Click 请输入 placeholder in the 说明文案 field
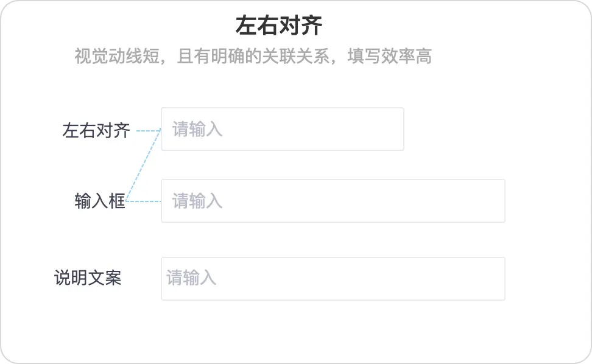The height and width of the screenshot is (364, 592). 191,278
